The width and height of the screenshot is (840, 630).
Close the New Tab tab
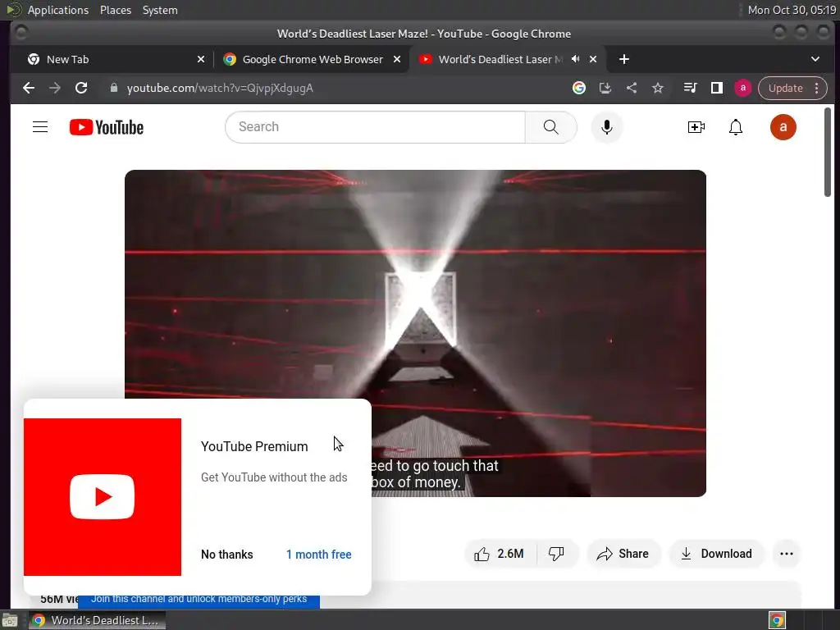point(201,59)
